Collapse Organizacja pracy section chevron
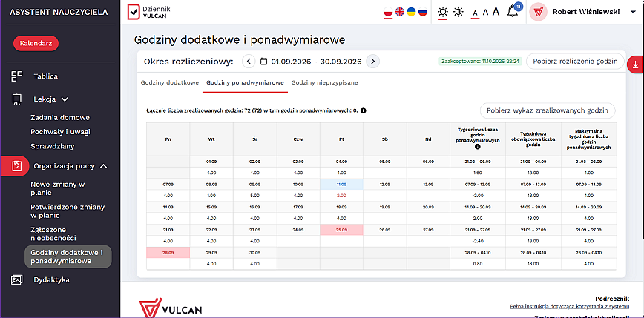 click(104, 166)
